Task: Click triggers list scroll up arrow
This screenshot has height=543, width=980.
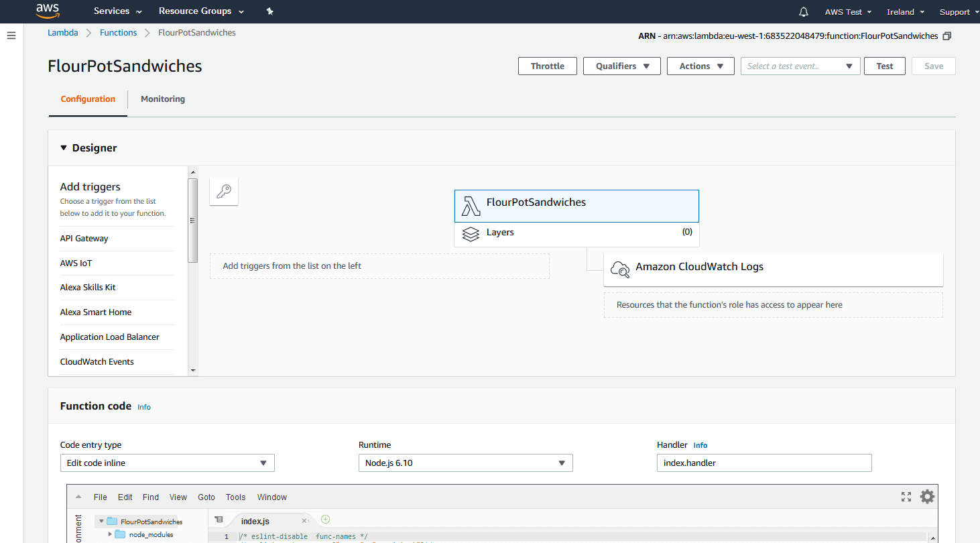Action: (193, 171)
